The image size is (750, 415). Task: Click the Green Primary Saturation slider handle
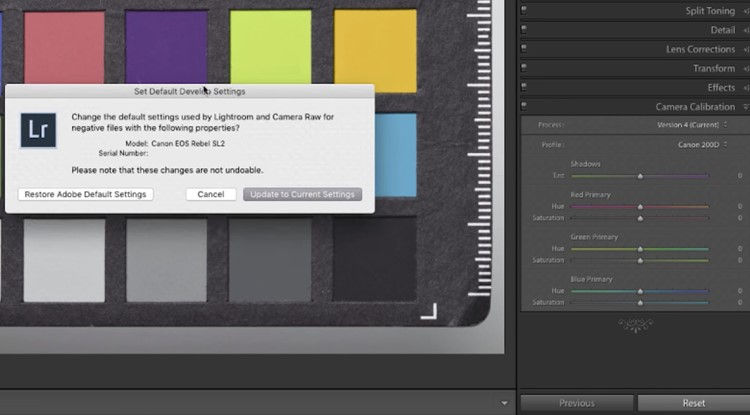tap(640, 260)
